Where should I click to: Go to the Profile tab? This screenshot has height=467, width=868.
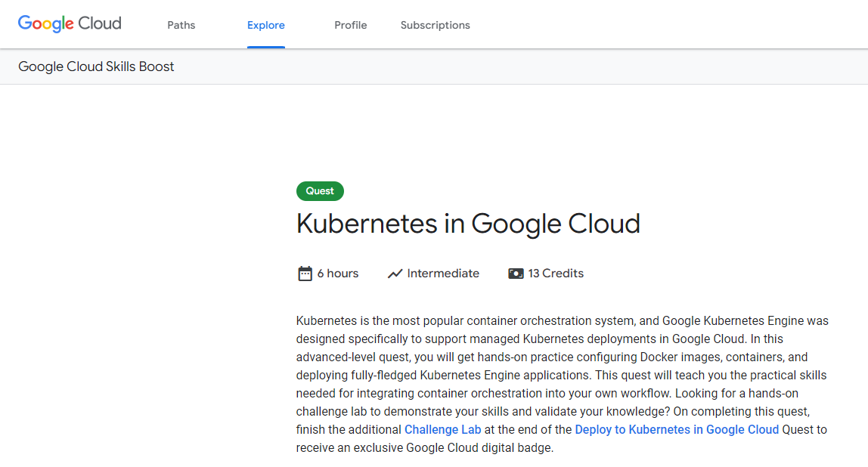(x=350, y=25)
